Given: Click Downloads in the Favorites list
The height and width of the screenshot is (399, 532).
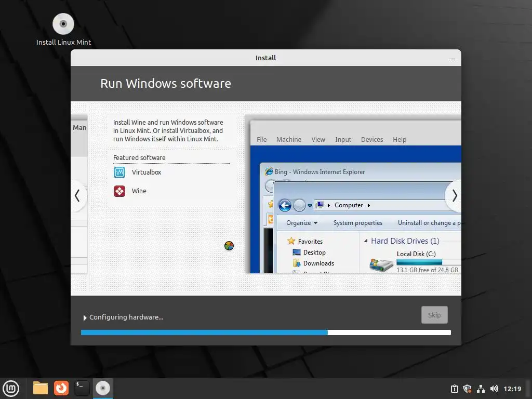Looking at the screenshot, I should tap(318, 263).
